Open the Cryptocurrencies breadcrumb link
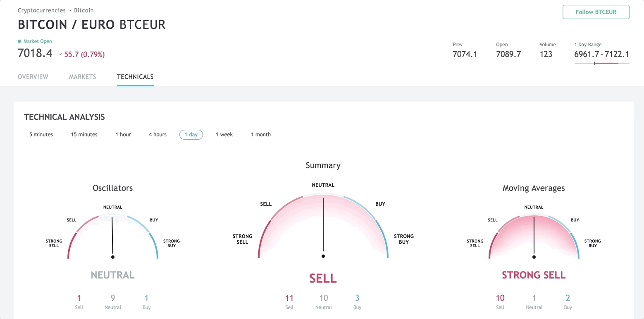 click(42, 10)
